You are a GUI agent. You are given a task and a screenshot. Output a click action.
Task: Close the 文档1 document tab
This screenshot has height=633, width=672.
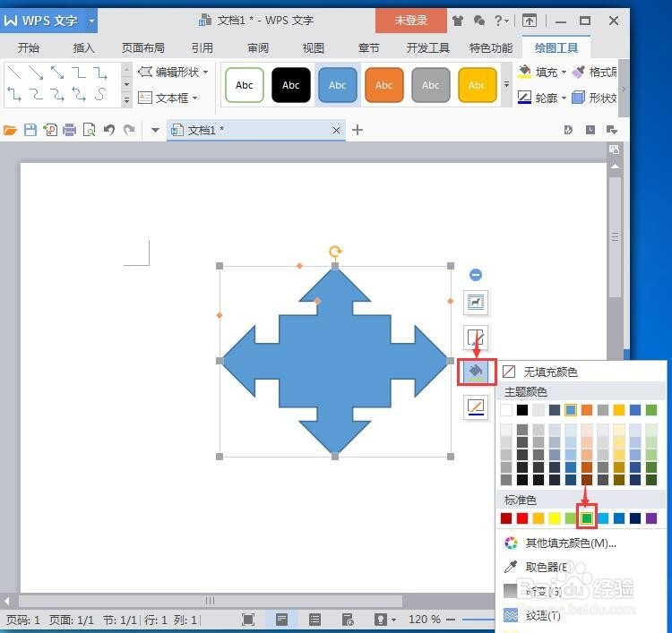point(336,130)
